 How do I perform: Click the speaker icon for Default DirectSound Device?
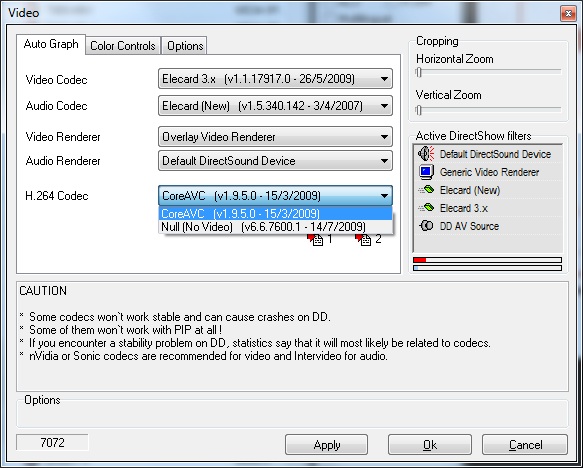point(426,154)
